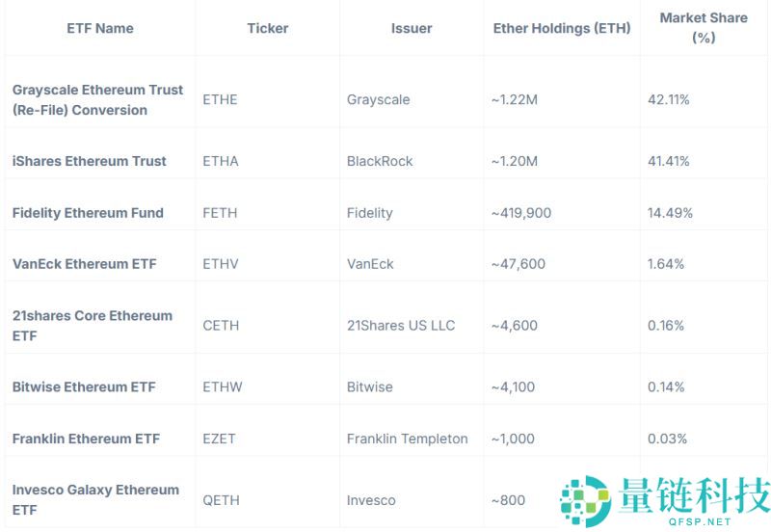The width and height of the screenshot is (771, 532).
Task: Click Bitwise Ethereum ETF name
Action: point(84,386)
